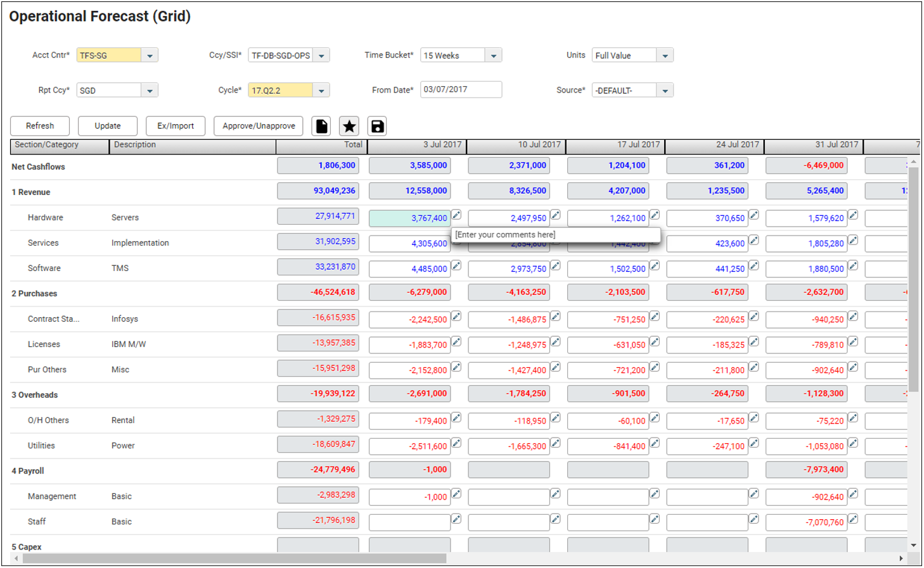This screenshot has width=924, height=568.
Task: Open the Time Bucket dropdown arrow
Action: coord(494,56)
